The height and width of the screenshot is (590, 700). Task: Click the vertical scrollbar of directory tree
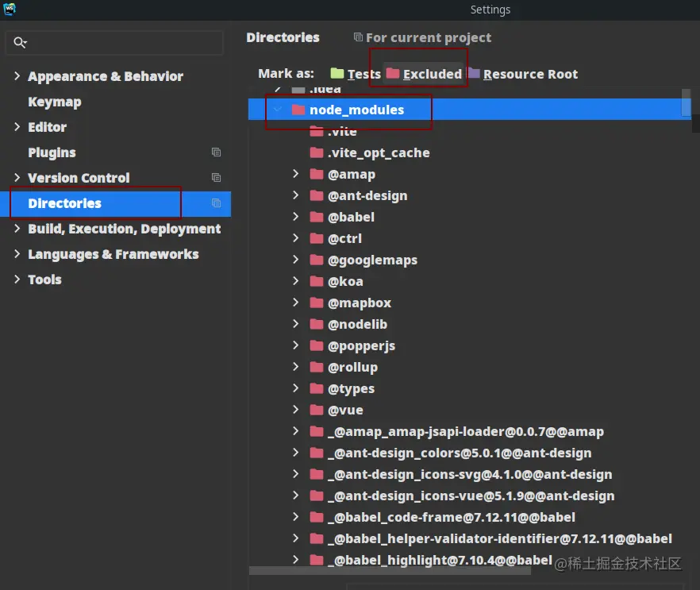[687, 102]
